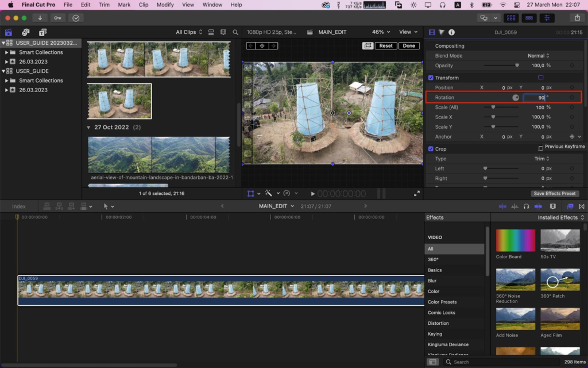Open clip appearance options in browser
Screen dimensions: 588x368
pyautogui.click(x=223, y=32)
